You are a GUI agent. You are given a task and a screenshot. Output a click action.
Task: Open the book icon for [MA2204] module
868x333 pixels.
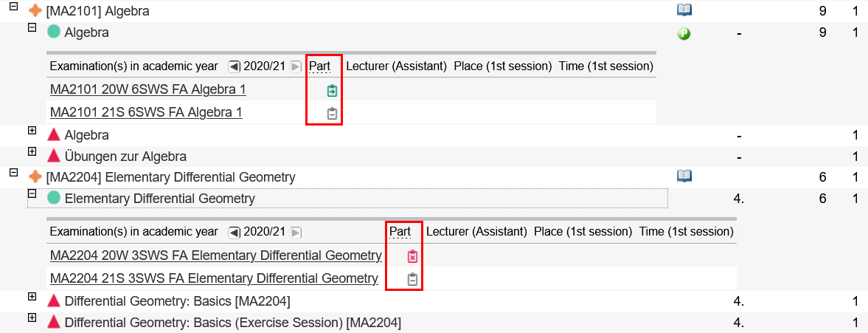684,176
